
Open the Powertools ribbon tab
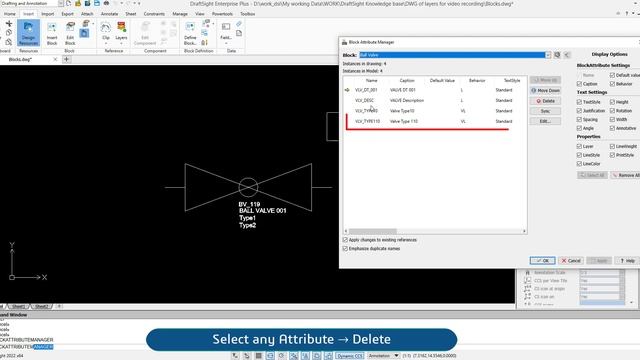click(222, 14)
